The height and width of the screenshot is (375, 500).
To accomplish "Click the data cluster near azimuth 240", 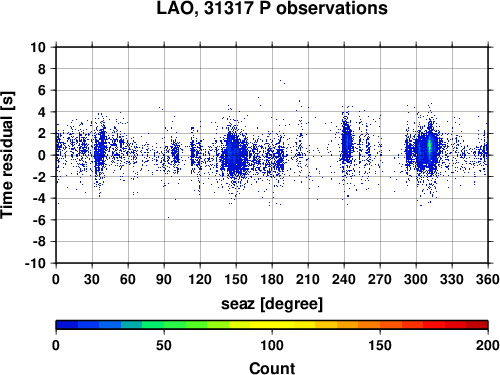I will pyautogui.click(x=347, y=143).
